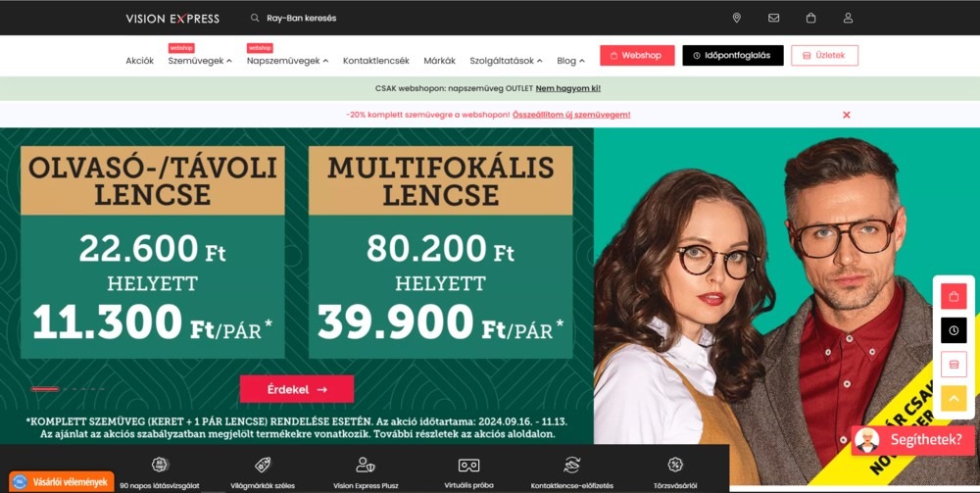This screenshot has height=493, width=980.
Task: Open the Akciók menu item
Action: (139, 61)
